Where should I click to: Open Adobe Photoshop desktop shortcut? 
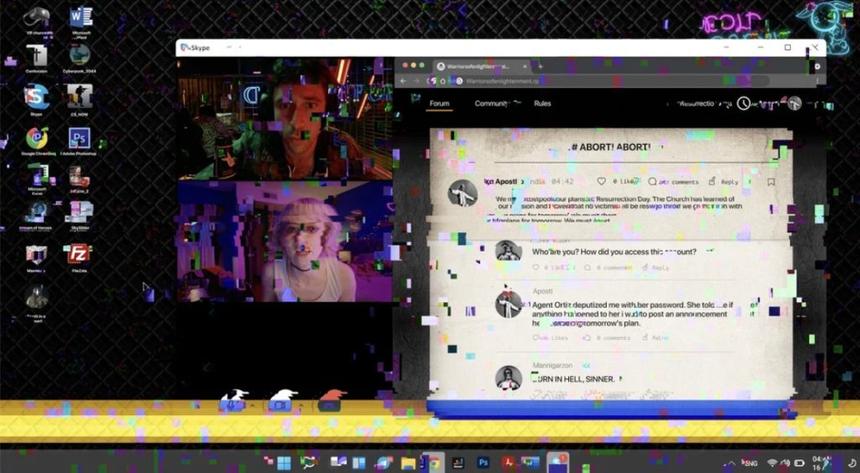click(x=80, y=137)
